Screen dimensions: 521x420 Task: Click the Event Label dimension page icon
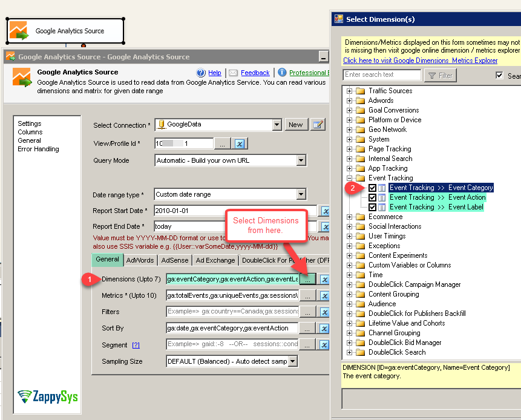click(382, 208)
